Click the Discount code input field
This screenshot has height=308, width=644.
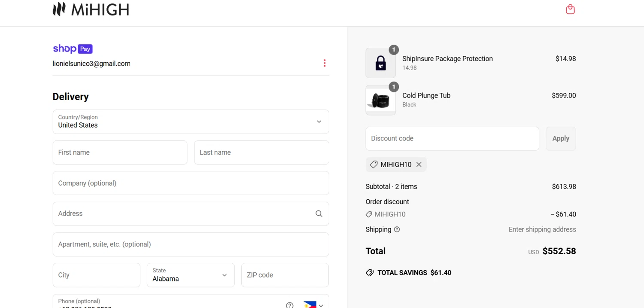tap(452, 138)
